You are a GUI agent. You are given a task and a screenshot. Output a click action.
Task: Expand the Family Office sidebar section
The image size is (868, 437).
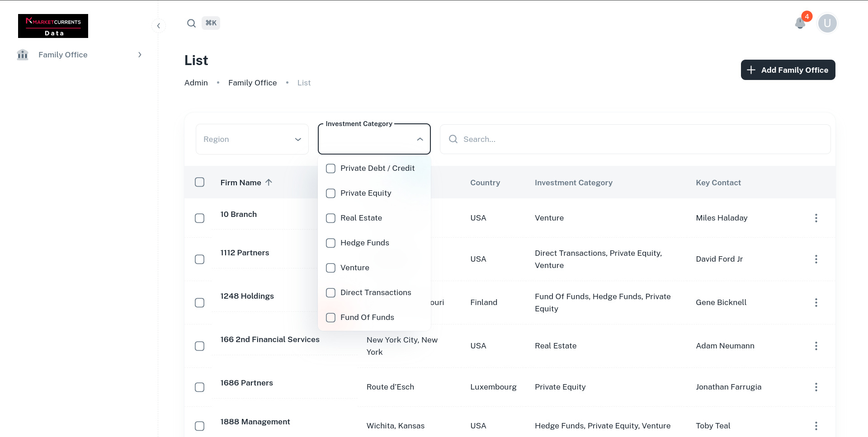point(140,54)
